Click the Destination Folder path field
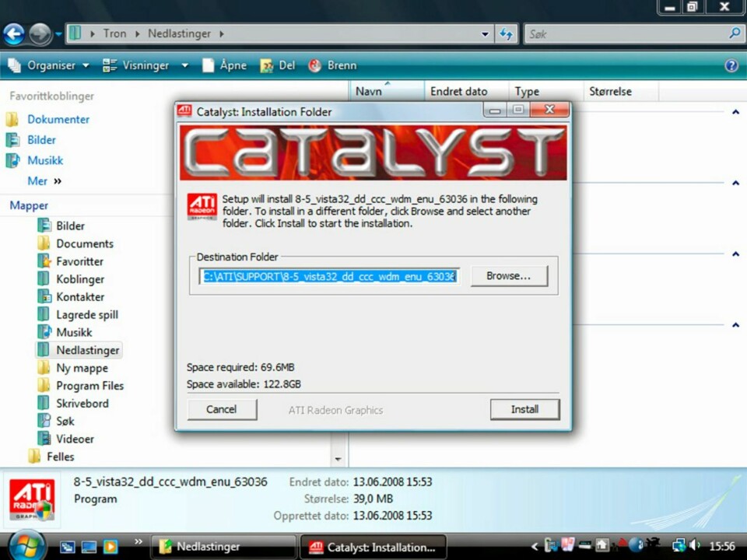 329,276
